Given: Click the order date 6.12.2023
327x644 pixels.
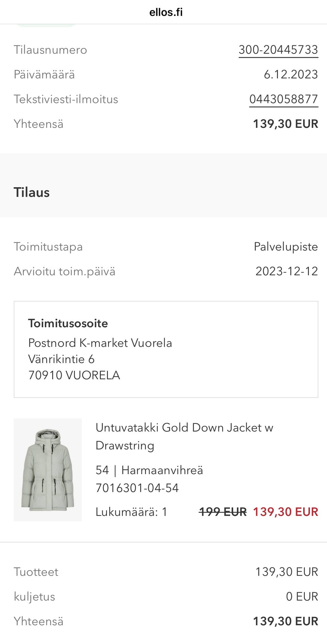Looking at the screenshot, I should [x=291, y=74].
